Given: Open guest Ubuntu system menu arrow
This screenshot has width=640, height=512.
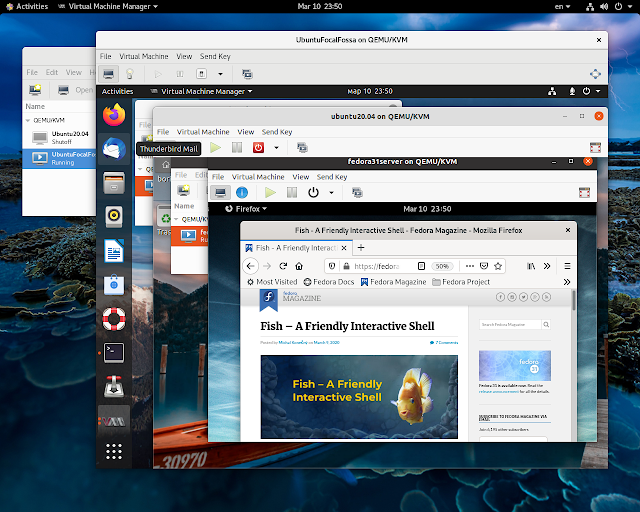Looking at the screenshot, I should 598,91.
